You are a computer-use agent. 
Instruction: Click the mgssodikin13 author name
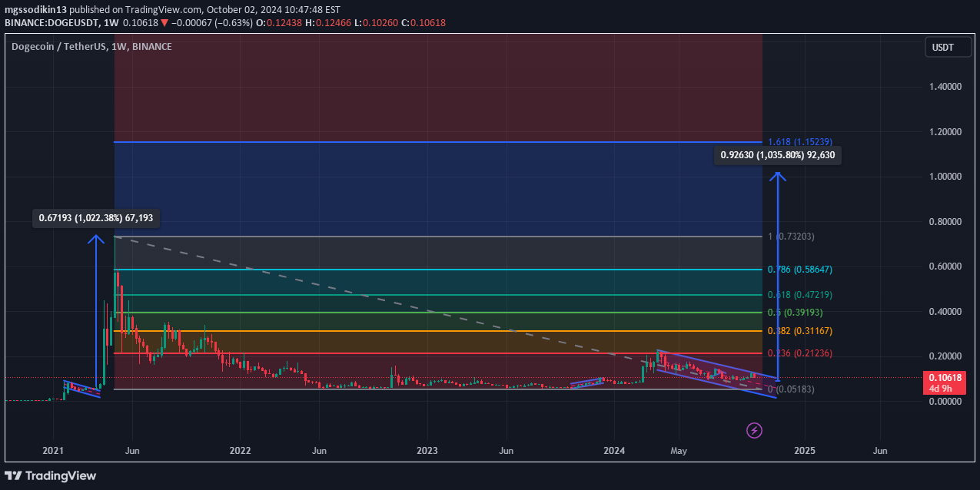click(35, 10)
